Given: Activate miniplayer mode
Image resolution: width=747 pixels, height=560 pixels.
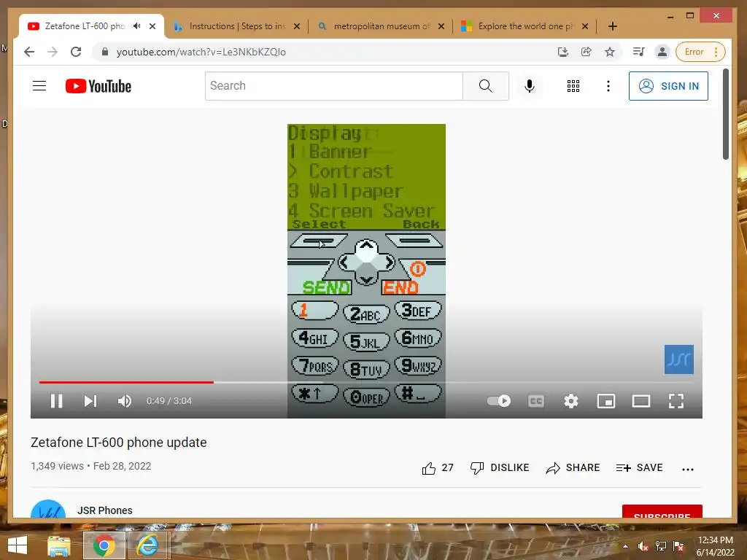Looking at the screenshot, I should point(606,401).
